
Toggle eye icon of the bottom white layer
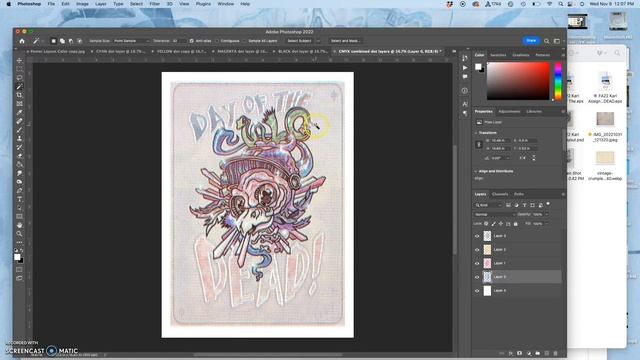[x=477, y=291]
